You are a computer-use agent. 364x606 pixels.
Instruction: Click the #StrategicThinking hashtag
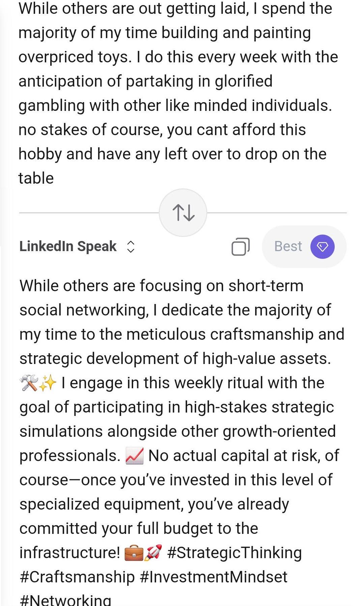click(x=234, y=553)
